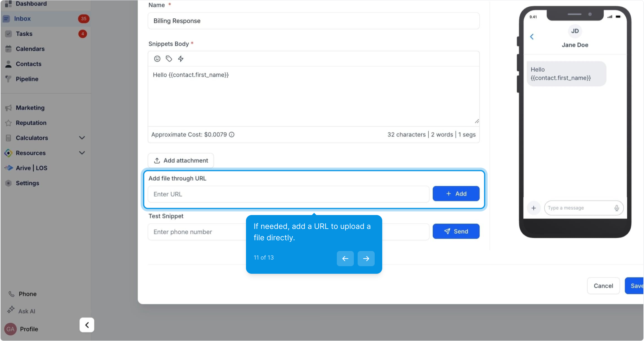This screenshot has width=644, height=341.
Task: Open the custom values tag icon
Action: [169, 59]
